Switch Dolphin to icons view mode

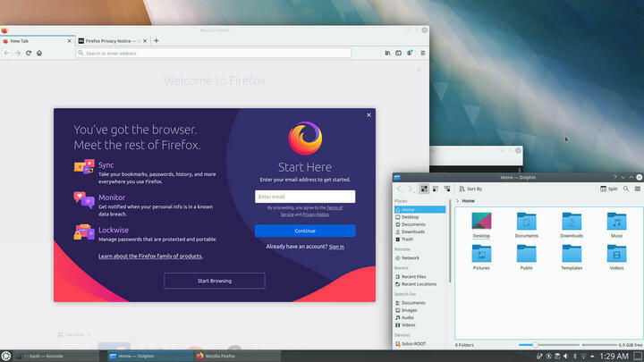[424, 189]
